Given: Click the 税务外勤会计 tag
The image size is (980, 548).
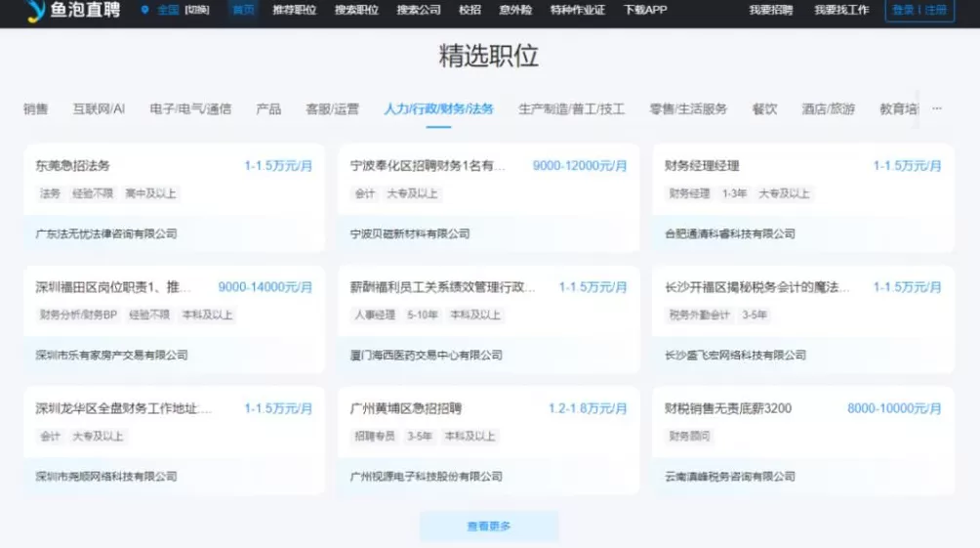Looking at the screenshot, I should click(x=700, y=315).
